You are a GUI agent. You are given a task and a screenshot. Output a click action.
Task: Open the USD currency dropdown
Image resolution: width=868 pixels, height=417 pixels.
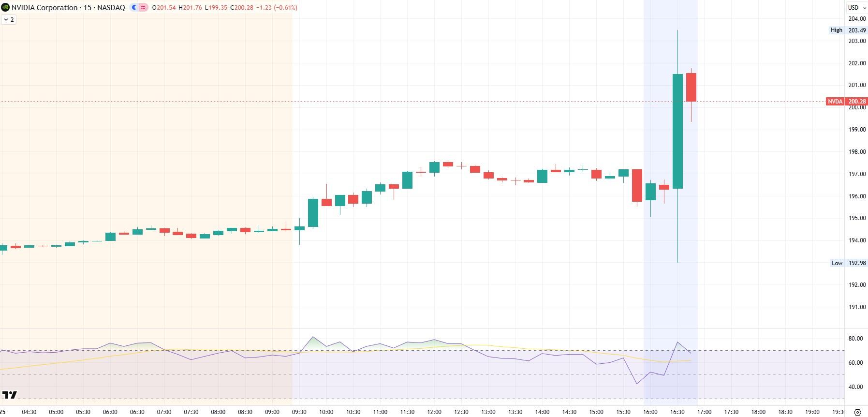click(x=856, y=7)
